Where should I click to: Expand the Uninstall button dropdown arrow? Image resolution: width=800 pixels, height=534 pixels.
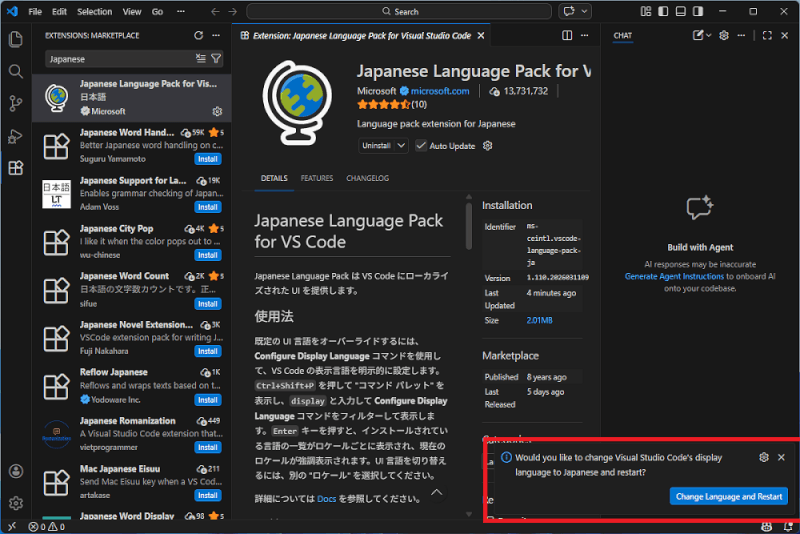(402, 145)
